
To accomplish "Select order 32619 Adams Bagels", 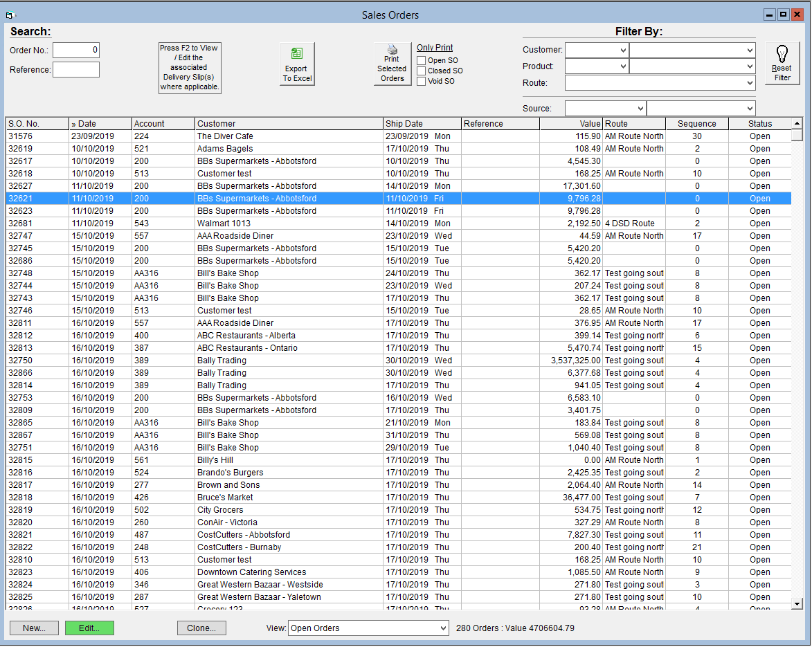I will click(399, 149).
